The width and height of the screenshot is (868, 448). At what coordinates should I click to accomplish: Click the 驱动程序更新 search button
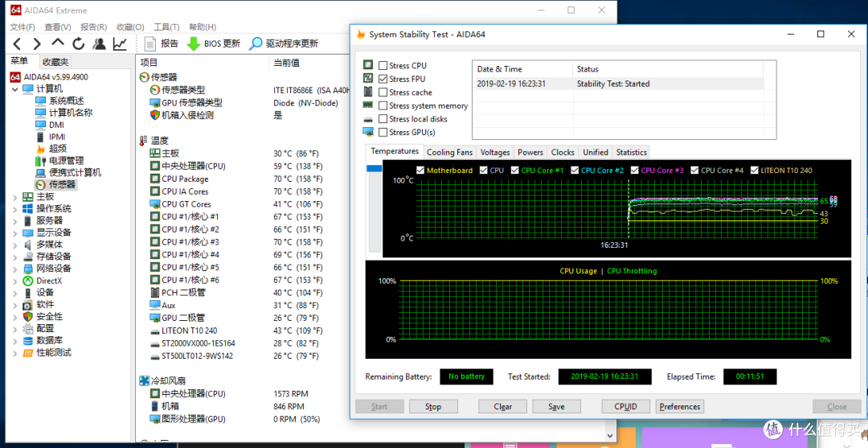(x=284, y=43)
